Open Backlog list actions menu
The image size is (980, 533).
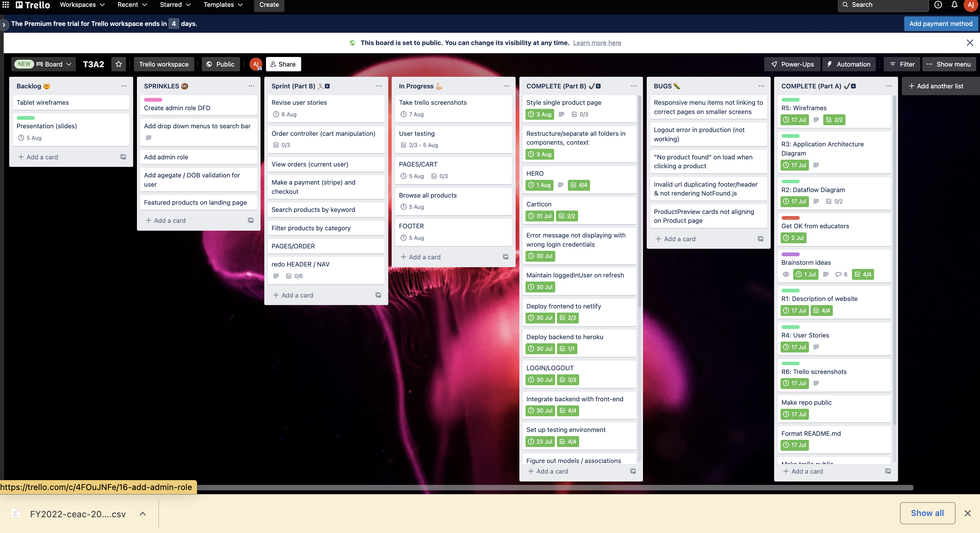click(x=124, y=86)
